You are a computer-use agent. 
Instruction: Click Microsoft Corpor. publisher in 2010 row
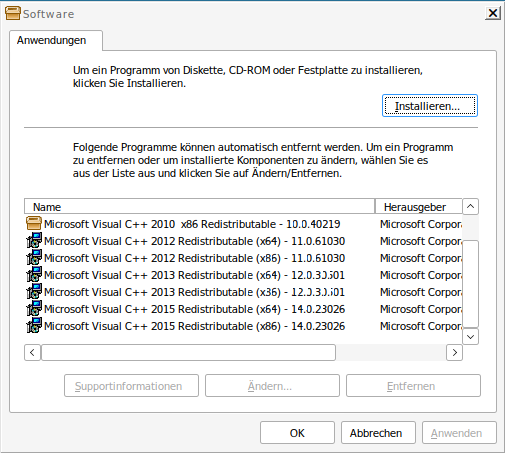click(421, 224)
